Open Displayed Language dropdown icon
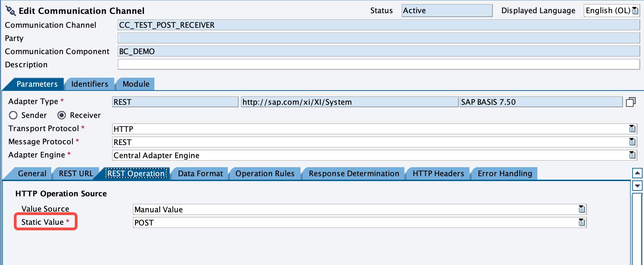 (x=635, y=11)
